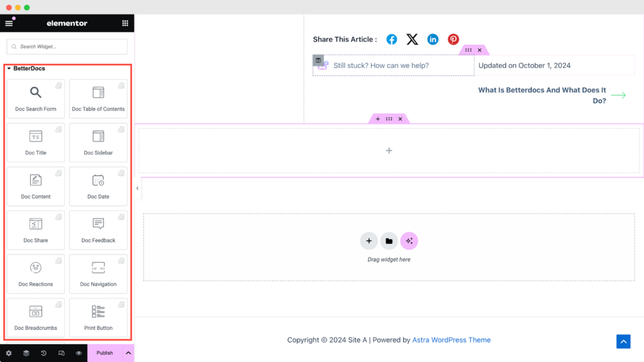Collapse the widget panel with side arrow
644x362 pixels.
point(137,188)
